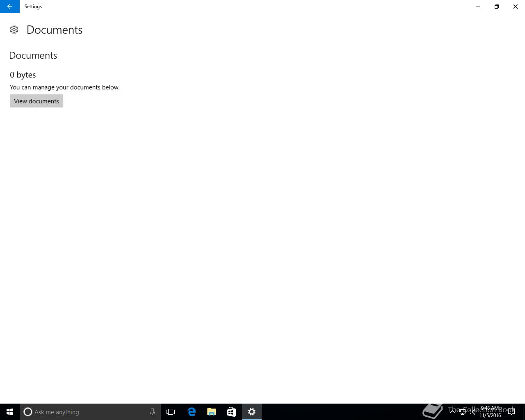525x420 pixels.
Task: Open the Windows Start menu
Action: click(10, 412)
